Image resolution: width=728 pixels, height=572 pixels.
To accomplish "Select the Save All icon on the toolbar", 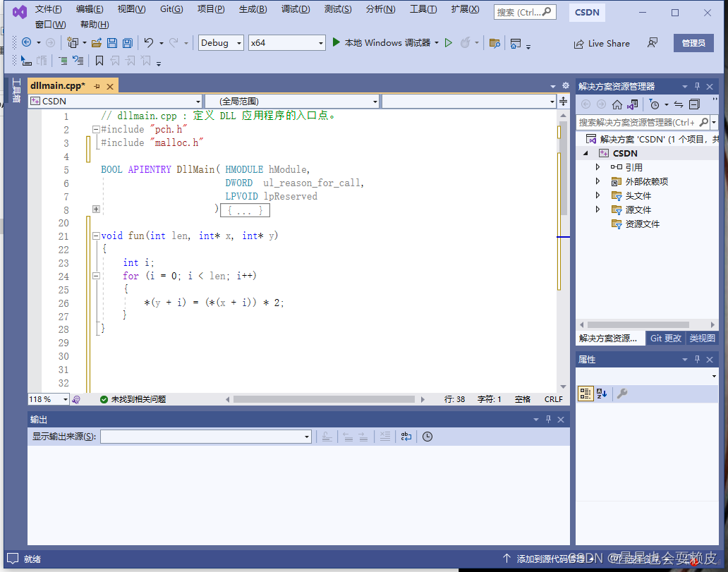I will coord(126,42).
